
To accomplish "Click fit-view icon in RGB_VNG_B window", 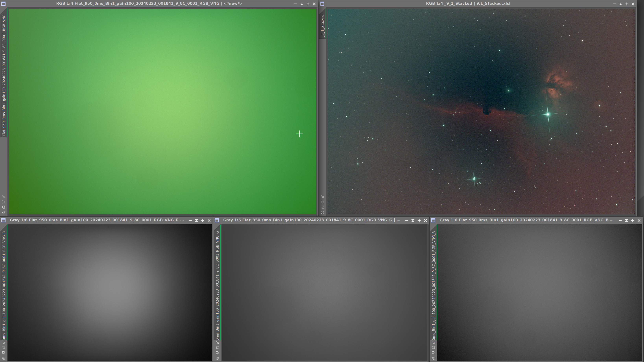I will (x=434, y=347).
